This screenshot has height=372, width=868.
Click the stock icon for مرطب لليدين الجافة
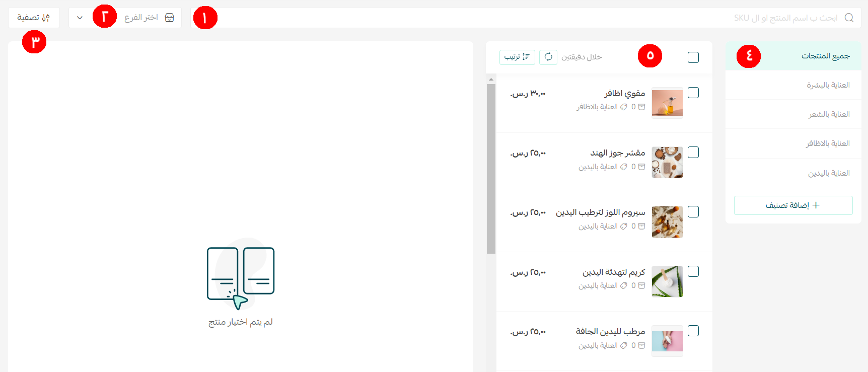[641, 345]
